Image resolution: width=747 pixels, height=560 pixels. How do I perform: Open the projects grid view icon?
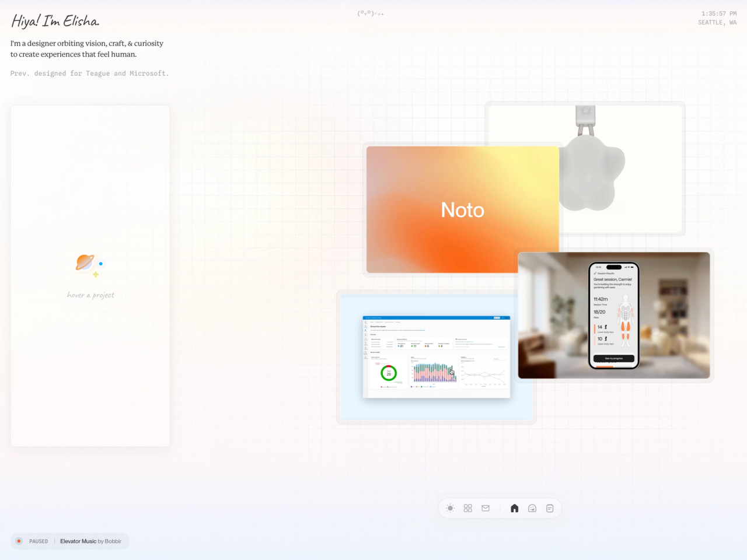tap(467, 508)
